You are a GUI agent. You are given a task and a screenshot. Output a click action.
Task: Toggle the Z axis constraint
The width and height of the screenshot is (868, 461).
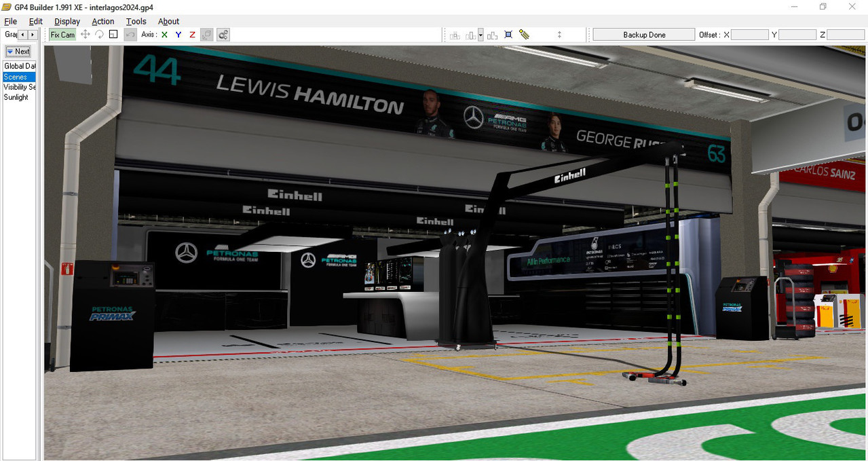pyautogui.click(x=193, y=35)
